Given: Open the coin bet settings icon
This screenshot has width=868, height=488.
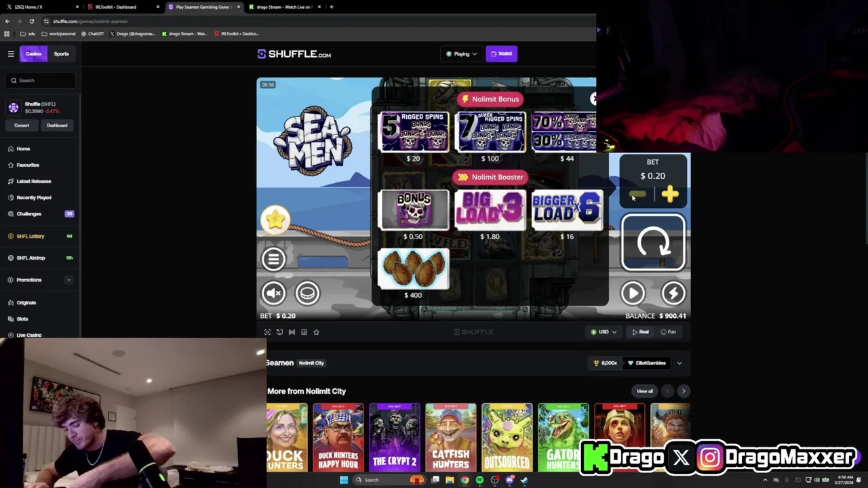Looking at the screenshot, I should (x=307, y=293).
